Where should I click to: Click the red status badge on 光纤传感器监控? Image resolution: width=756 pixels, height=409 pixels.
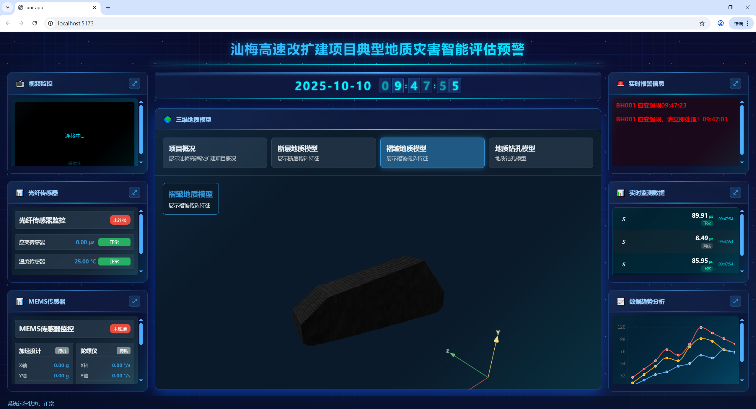120,220
